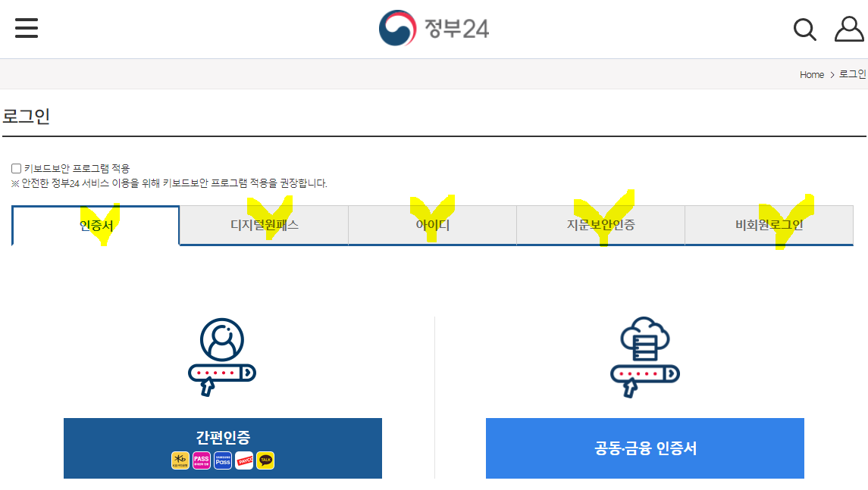Switch to the 아이디 tab

pos(432,225)
